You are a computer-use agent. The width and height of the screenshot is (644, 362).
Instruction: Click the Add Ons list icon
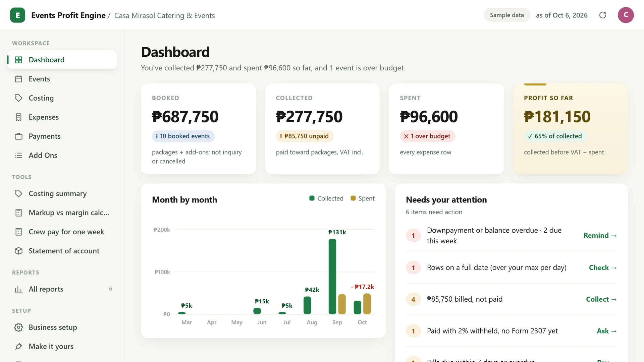(19, 155)
